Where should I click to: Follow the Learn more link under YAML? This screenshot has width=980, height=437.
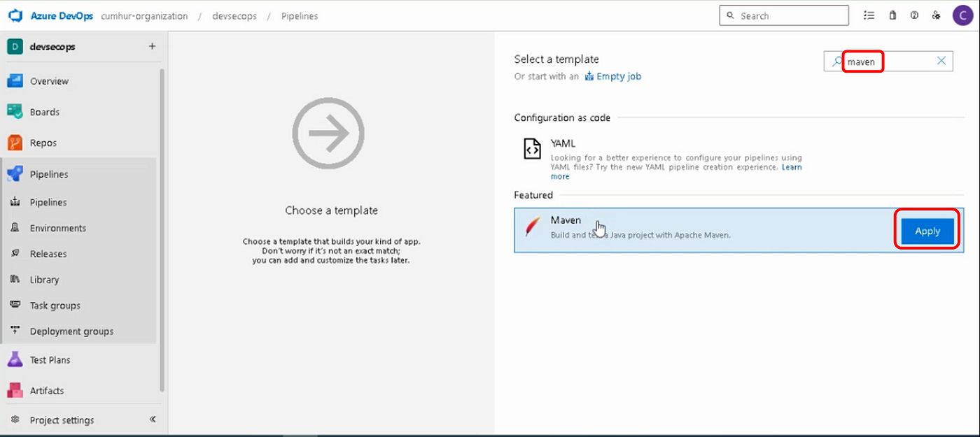click(x=792, y=167)
